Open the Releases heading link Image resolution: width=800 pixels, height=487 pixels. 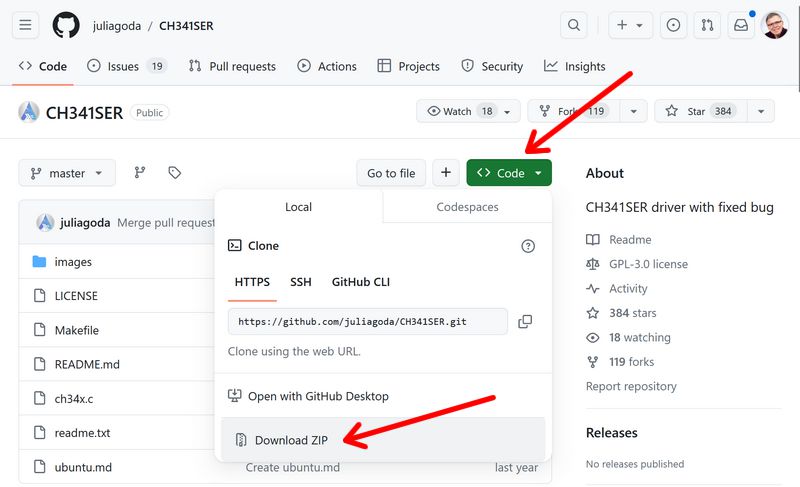(612, 433)
